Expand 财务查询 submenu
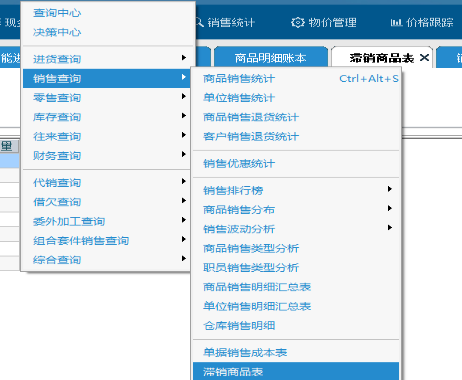 [108, 156]
